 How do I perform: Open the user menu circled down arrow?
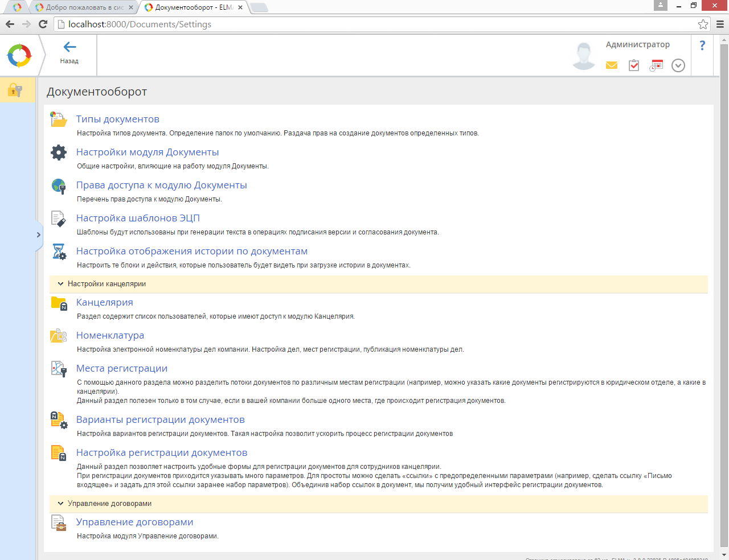pyautogui.click(x=678, y=65)
